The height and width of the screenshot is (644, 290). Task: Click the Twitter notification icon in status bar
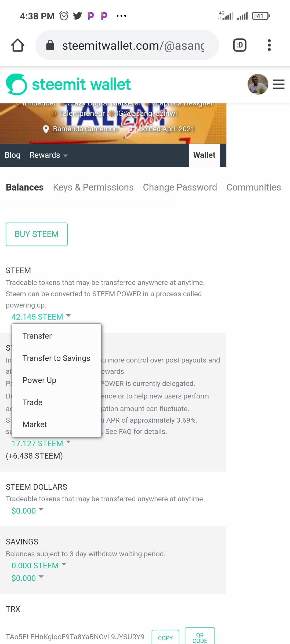(77, 16)
